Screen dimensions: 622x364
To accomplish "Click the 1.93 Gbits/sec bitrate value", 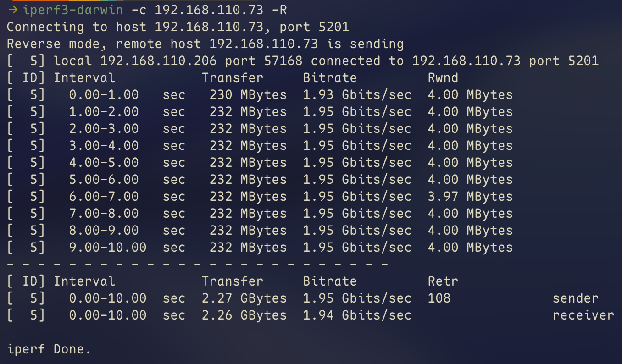I will [357, 95].
